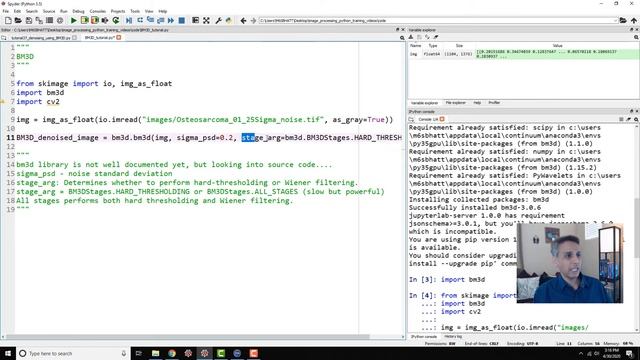Open the Debug menu
The height and width of the screenshot is (360, 640).
click(x=78, y=11)
